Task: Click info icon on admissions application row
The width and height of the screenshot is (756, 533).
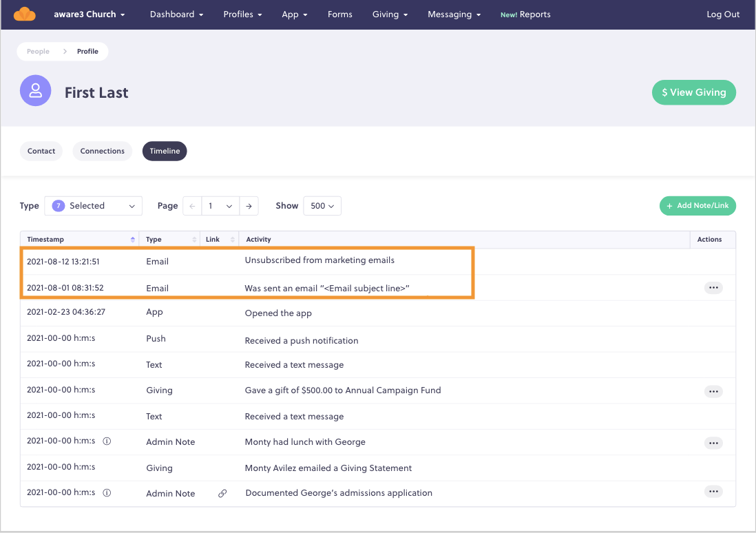Action: tap(107, 492)
